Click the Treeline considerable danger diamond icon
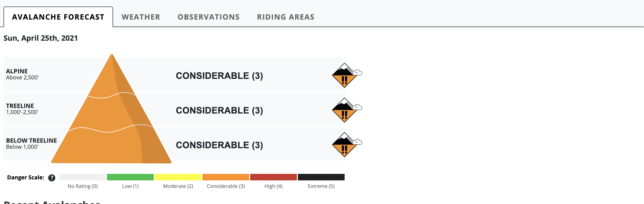Viewport: 644px width, 204px height. click(x=347, y=110)
